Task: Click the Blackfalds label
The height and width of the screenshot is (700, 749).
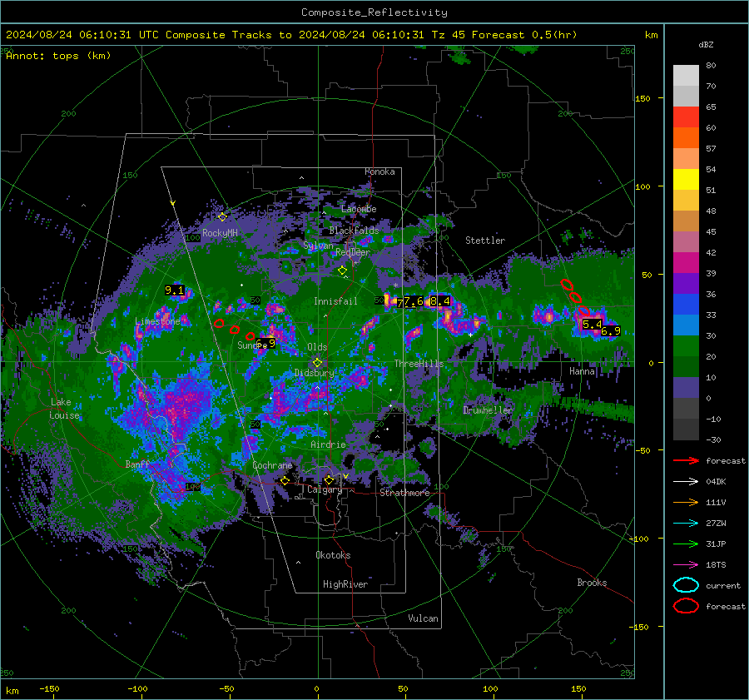Action: tap(354, 231)
